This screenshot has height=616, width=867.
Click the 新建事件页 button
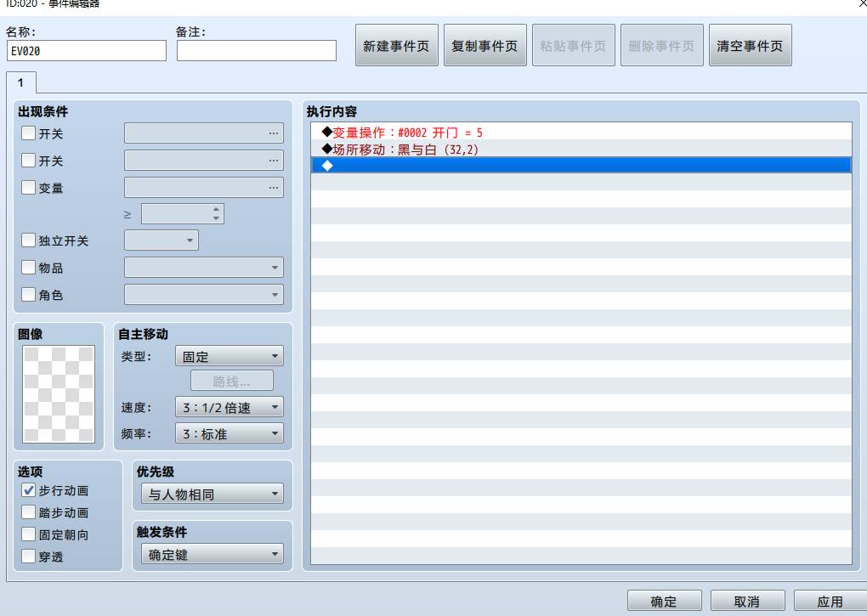(396, 45)
